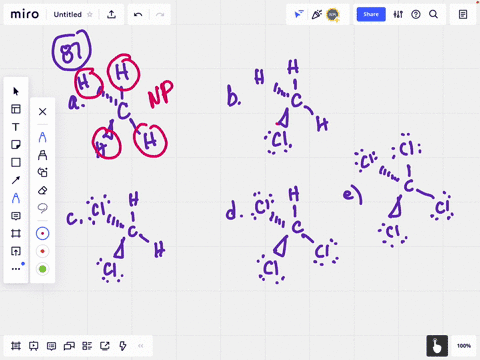Click the export board icon
480x360 pixels.
(111, 14)
